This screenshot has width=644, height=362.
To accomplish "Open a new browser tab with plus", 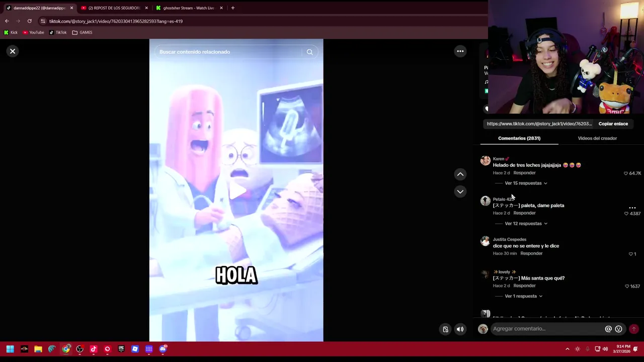I will click(x=232, y=8).
